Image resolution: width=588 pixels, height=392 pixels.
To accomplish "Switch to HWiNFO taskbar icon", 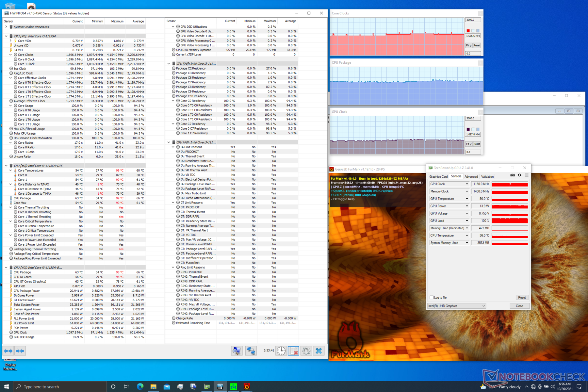I will [x=220, y=386].
